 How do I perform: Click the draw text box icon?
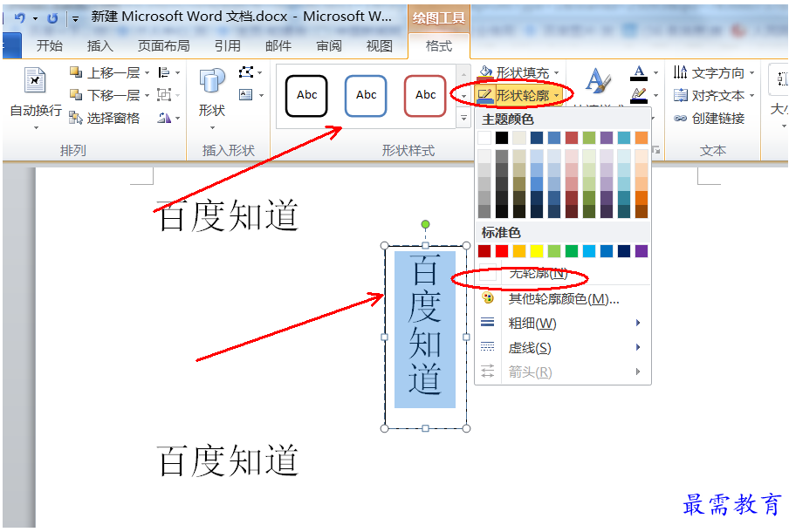(246, 94)
